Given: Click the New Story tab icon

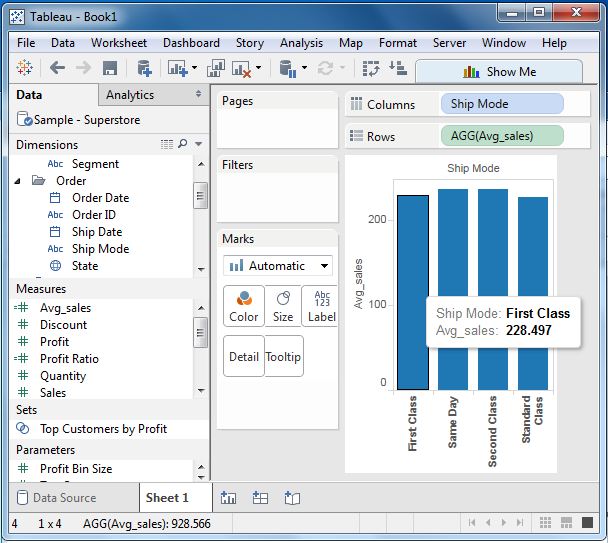Looking at the screenshot, I should pos(292,497).
